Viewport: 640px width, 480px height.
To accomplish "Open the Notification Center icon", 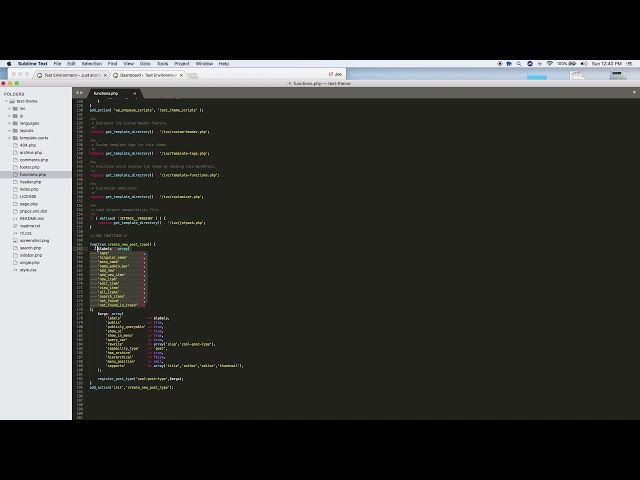I will pyautogui.click(x=629, y=63).
